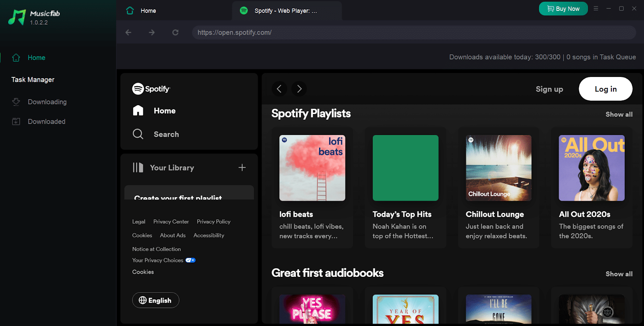Click Spotify page back chevron
Image resolution: width=644 pixels, height=326 pixels.
click(x=279, y=89)
